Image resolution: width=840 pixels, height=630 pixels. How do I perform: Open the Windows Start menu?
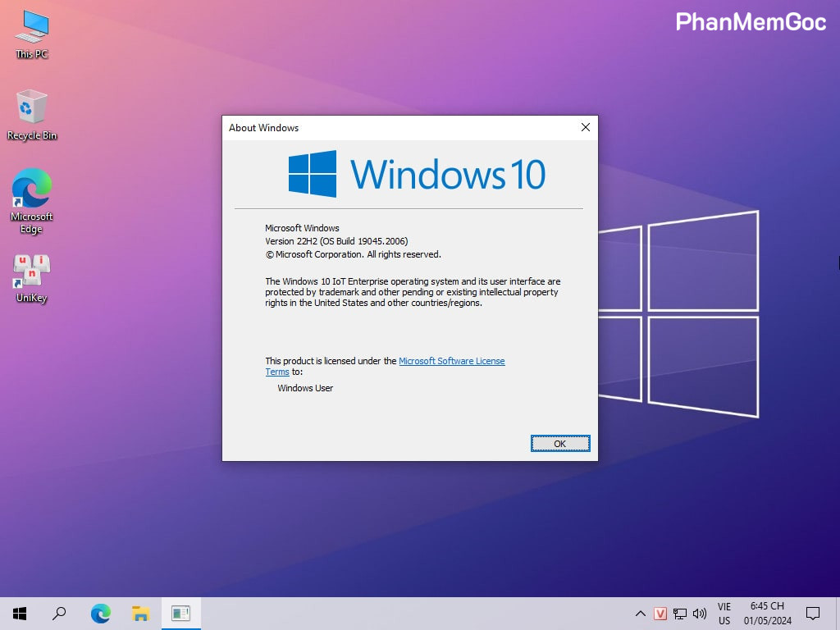coord(20,613)
